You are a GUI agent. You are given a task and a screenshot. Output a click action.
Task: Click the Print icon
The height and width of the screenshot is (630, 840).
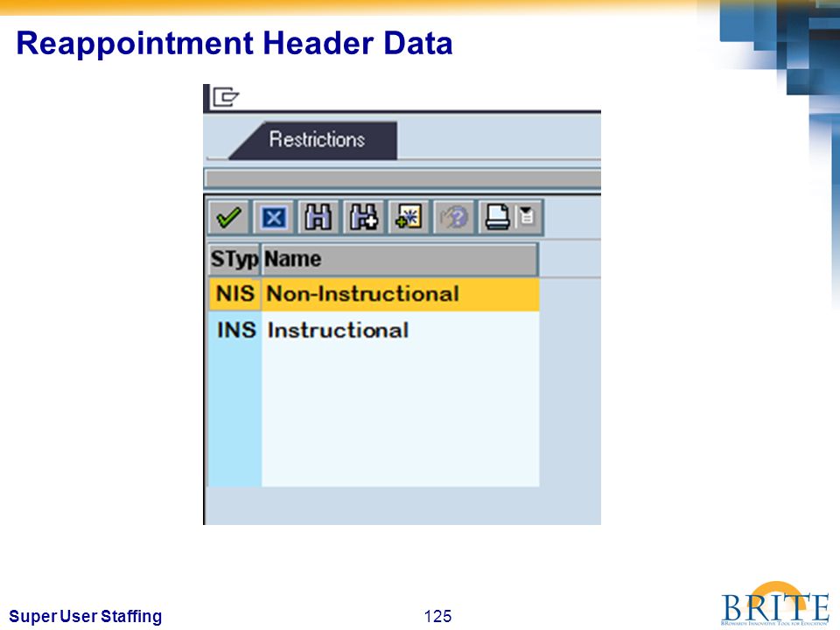tap(497, 218)
